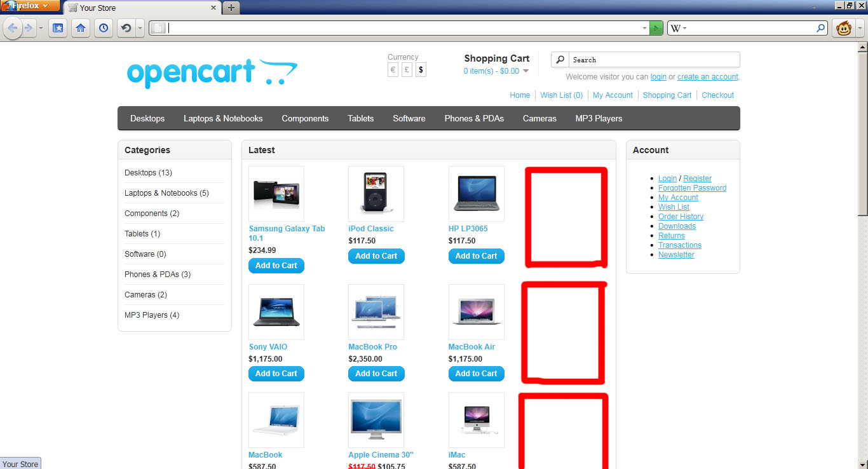Viewport: 868px width, 469px height.
Task: Select Software in the top navigation bar
Action: pyautogui.click(x=409, y=118)
